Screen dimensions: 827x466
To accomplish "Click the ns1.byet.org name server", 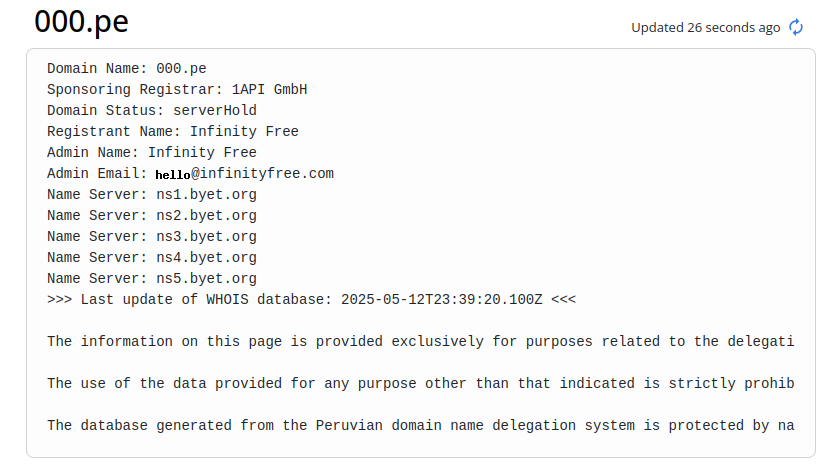I will point(206,195).
